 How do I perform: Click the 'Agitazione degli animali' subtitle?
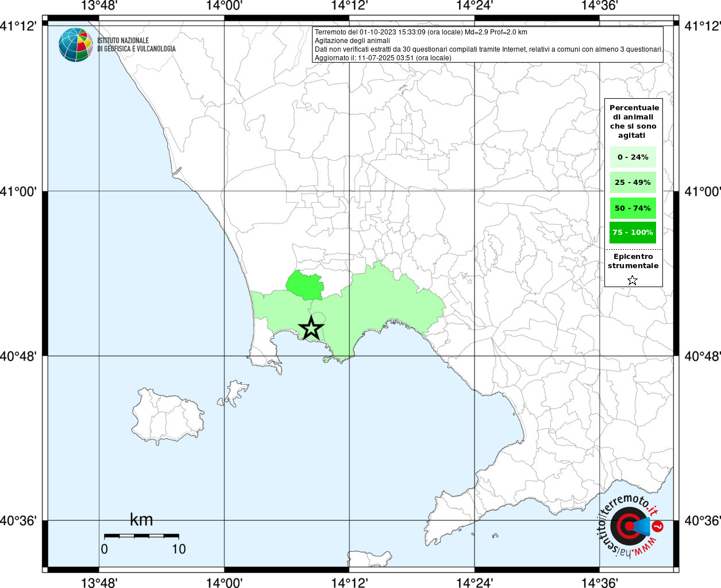352,41
